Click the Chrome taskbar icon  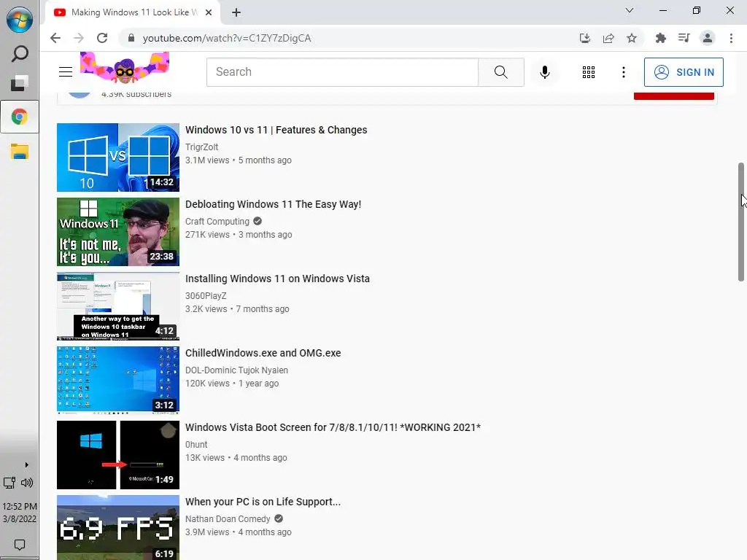(20, 117)
